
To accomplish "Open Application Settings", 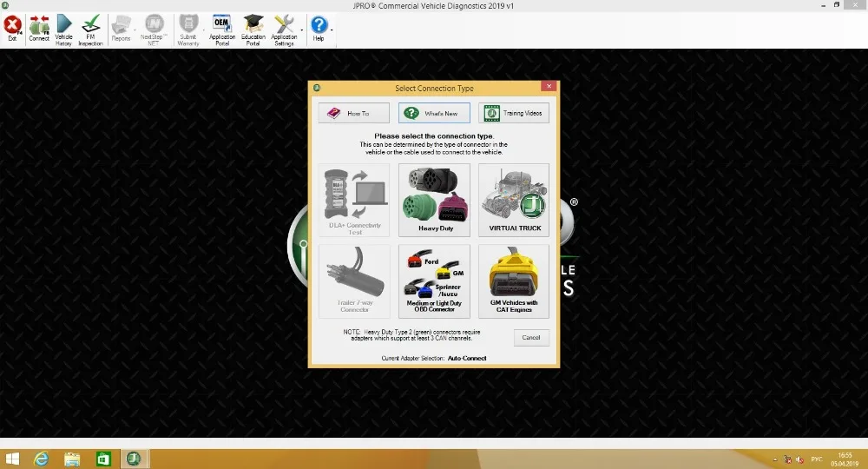I will pyautogui.click(x=284, y=30).
